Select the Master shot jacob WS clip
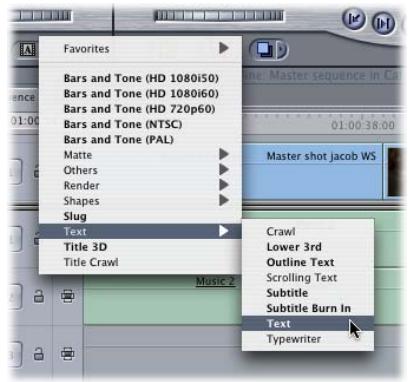 [x=312, y=171]
